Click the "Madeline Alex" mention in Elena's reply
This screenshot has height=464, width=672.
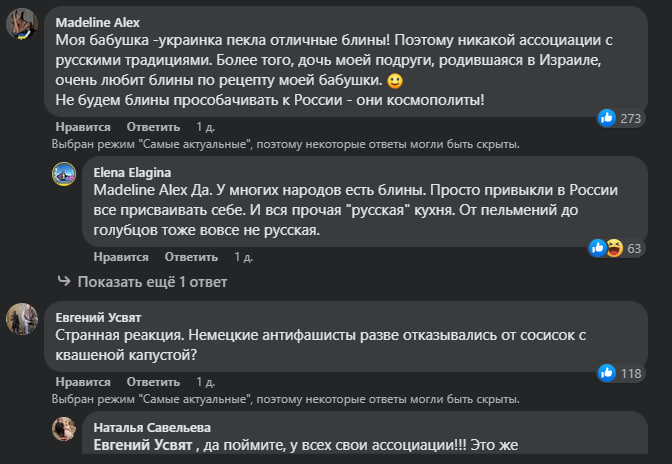143,189
